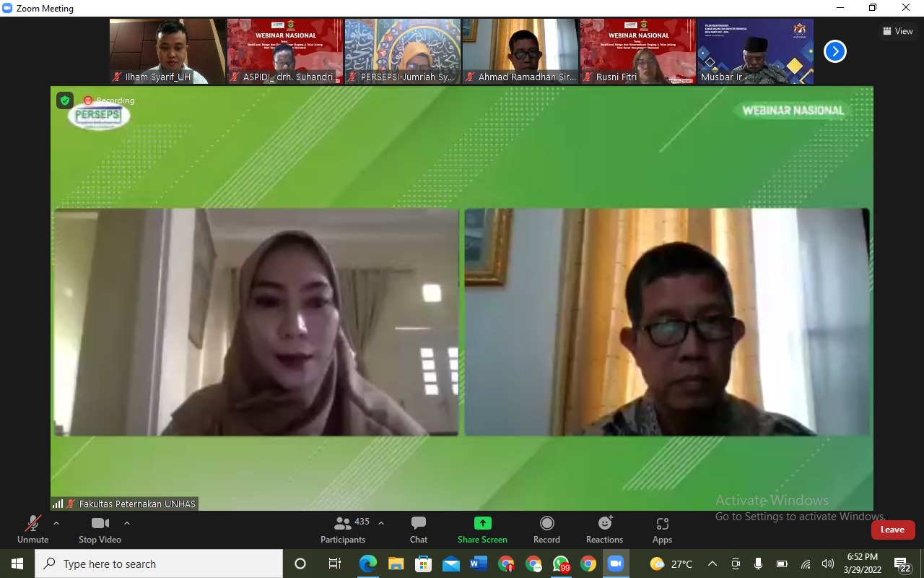
Task: Select Musbar video thumbnail
Action: (x=756, y=51)
